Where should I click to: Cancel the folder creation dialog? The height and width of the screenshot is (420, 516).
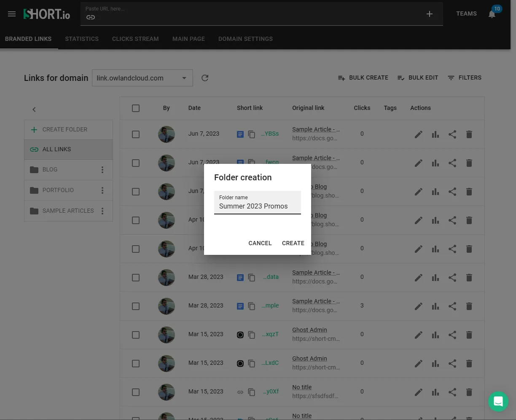click(x=260, y=243)
